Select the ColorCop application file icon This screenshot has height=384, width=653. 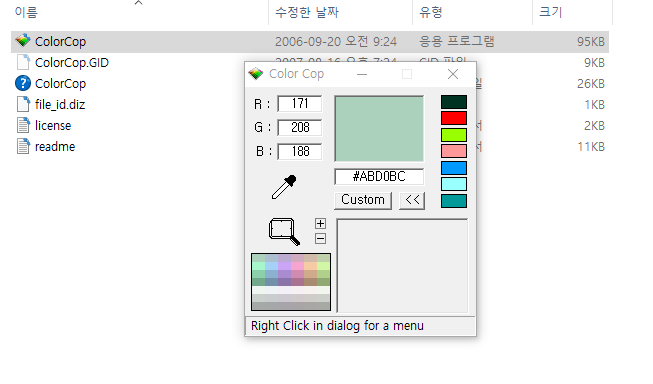[23, 41]
